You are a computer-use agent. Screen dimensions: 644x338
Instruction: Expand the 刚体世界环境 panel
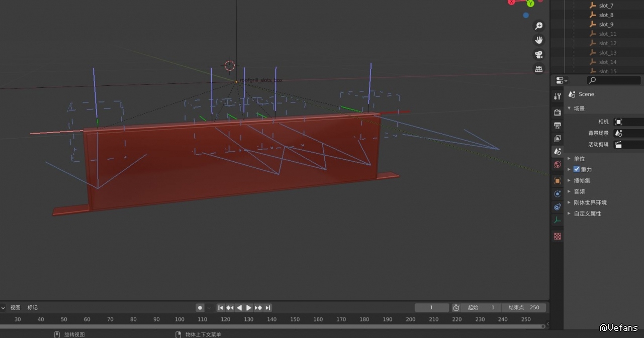pyautogui.click(x=590, y=203)
